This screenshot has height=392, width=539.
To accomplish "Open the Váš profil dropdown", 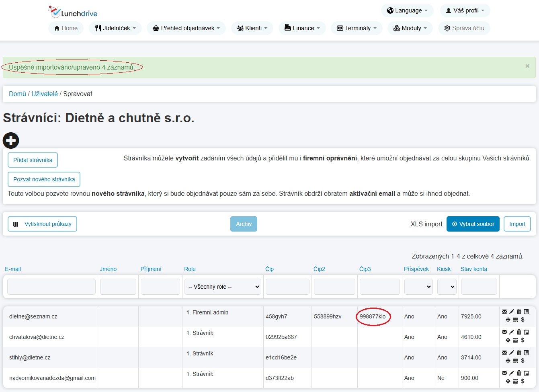I will coord(465,10).
